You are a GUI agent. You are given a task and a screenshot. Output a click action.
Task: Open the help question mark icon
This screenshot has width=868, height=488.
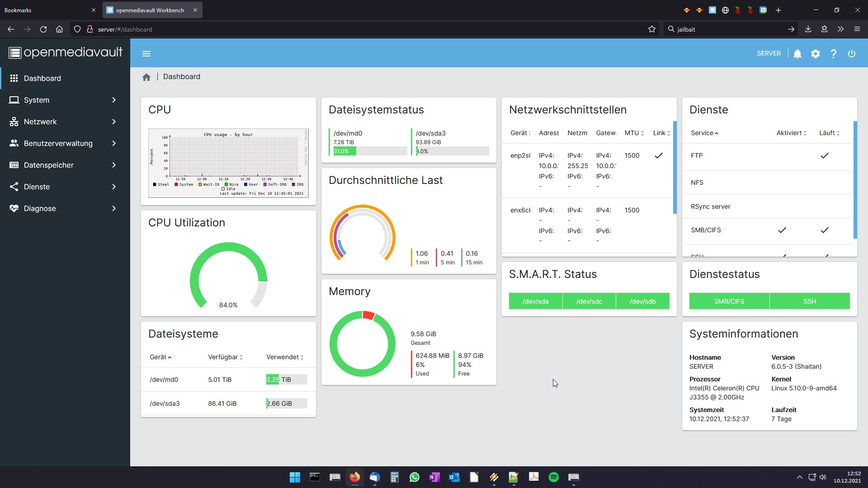pos(834,54)
